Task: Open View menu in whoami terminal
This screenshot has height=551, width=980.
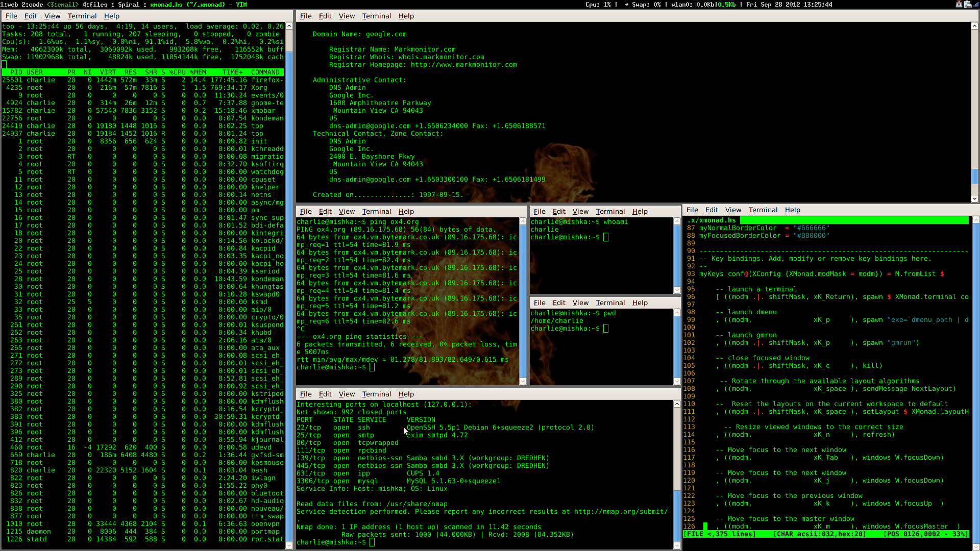Action: (580, 211)
